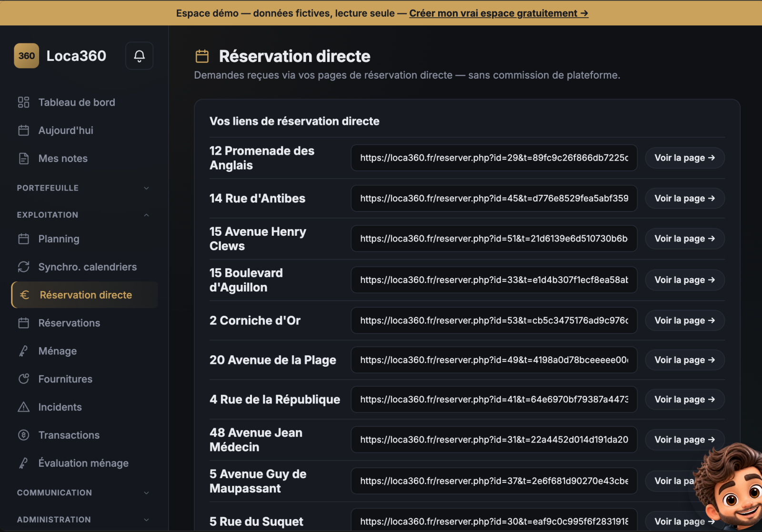Screen dimensions: 762x532
Task: Open the Synchro. calendriers page
Action: point(84,267)
